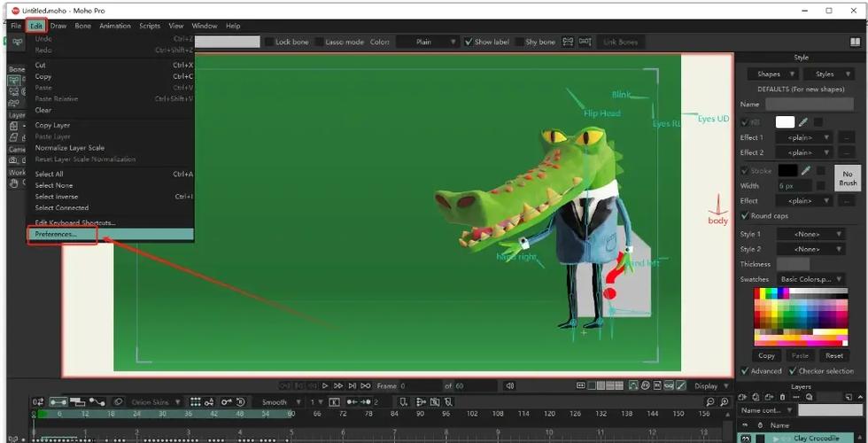Click the Stroke eyedropper icon
868x443 pixels.
[807, 170]
